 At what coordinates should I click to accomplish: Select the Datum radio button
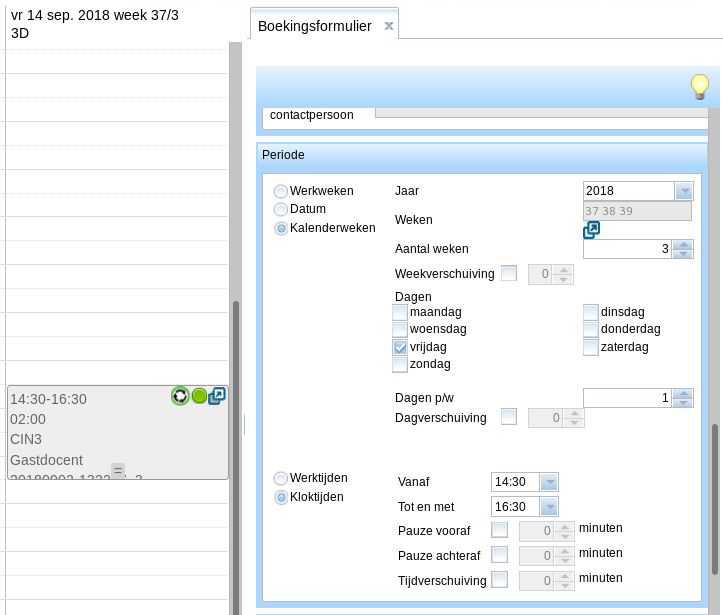click(280, 209)
